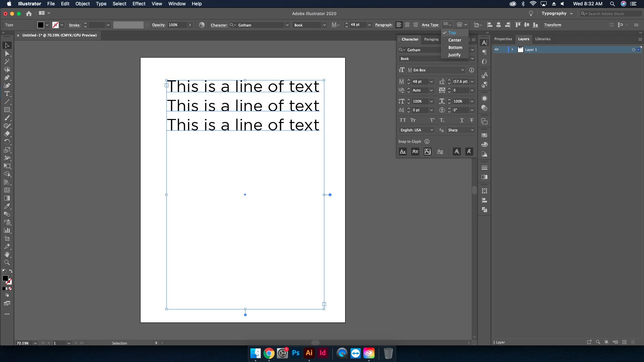644x362 pixels.
Task: Open the Em Box font height dropdown
Action: pos(463,70)
